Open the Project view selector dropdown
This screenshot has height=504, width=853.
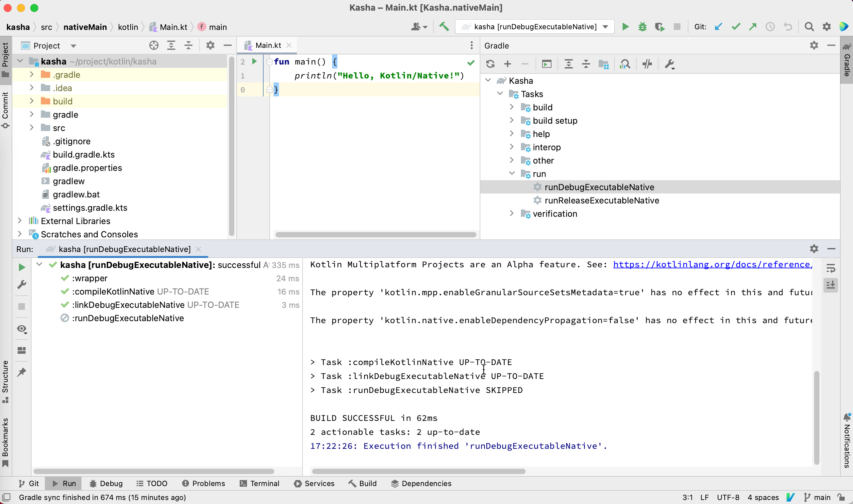(73, 46)
